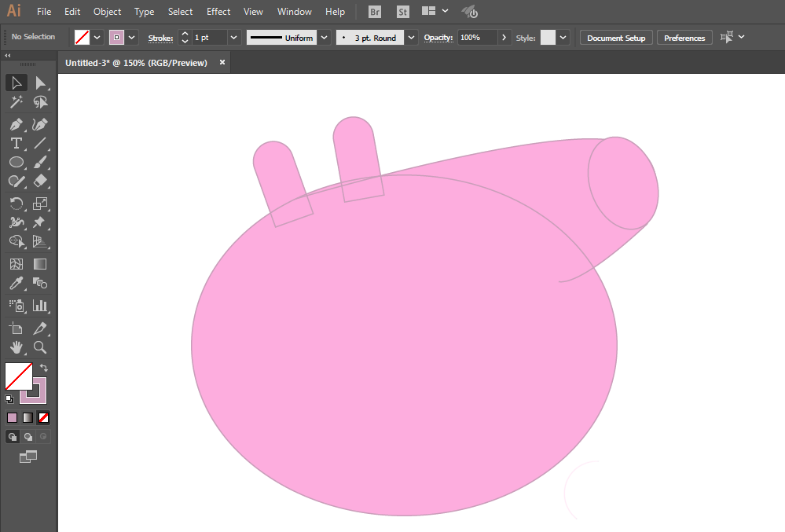Open stroke color dropdown arrow
This screenshot has width=785, height=532.
pos(132,38)
